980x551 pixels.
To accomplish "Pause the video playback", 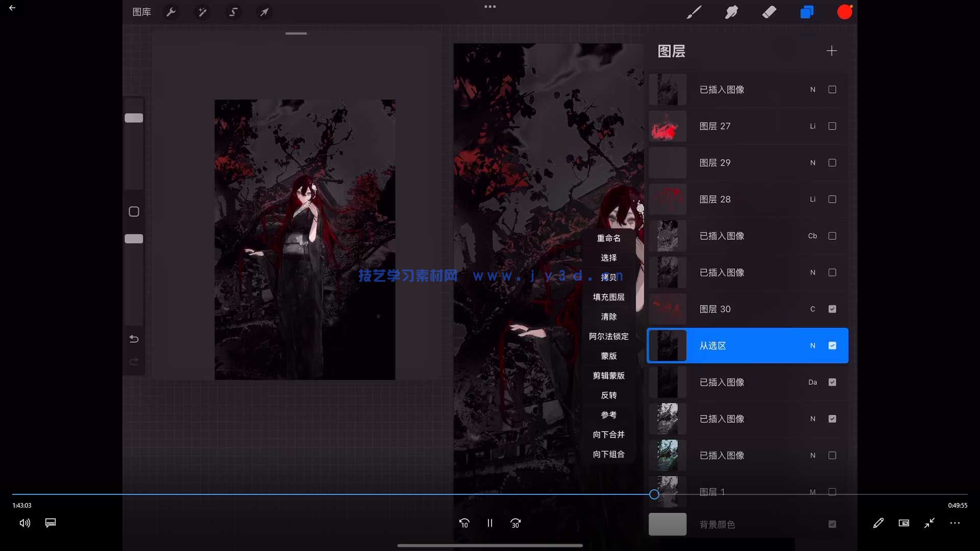I will coord(490,523).
